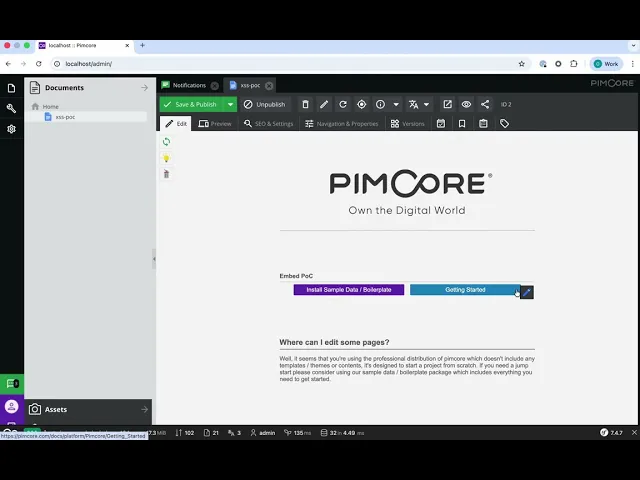Reload the document with refresh toolbar icon
640x480 pixels.
[x=343, y=104]
